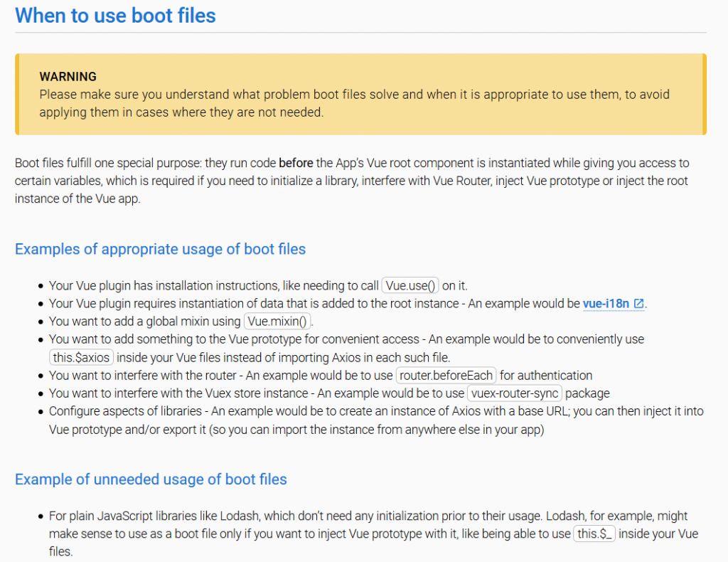Screen dimensions: 728x562
Task: Click the WARNING title in yellow box
Action: point(68,77)
